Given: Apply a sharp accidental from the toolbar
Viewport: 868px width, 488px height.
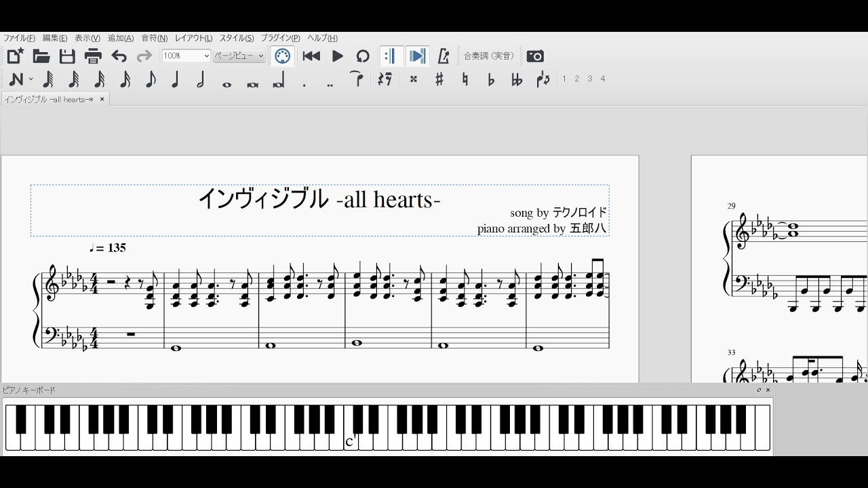Looking at the screenshot, I should (x=439, y=79).
